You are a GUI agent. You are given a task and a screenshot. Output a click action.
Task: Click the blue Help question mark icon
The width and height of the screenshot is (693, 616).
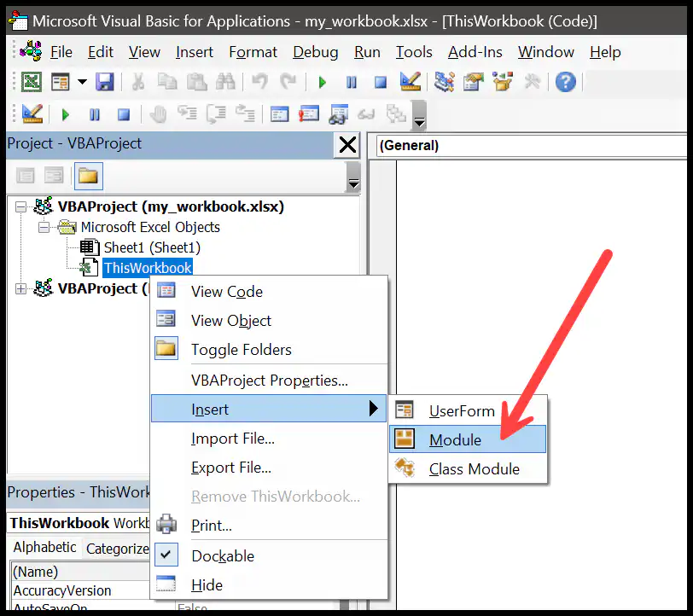tap(565, 82)
